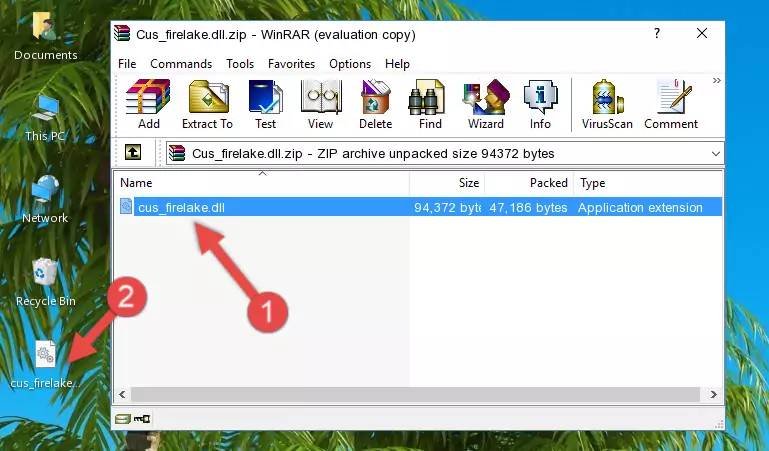The height and width of the screenshot is (451, 769).
Task: Launch the Wizard tool
Action: [486, 104]
